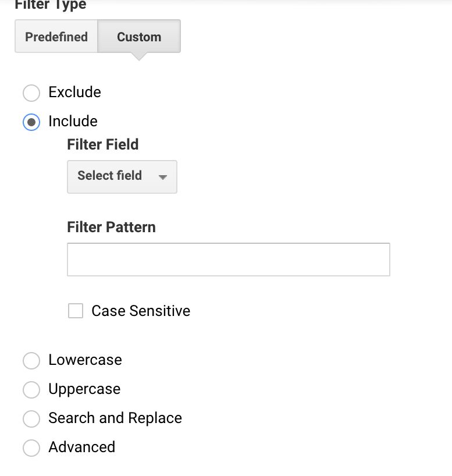This screenshot has height=476, width=452.
Task: Click the Exclude option label text
Action: 74,92
